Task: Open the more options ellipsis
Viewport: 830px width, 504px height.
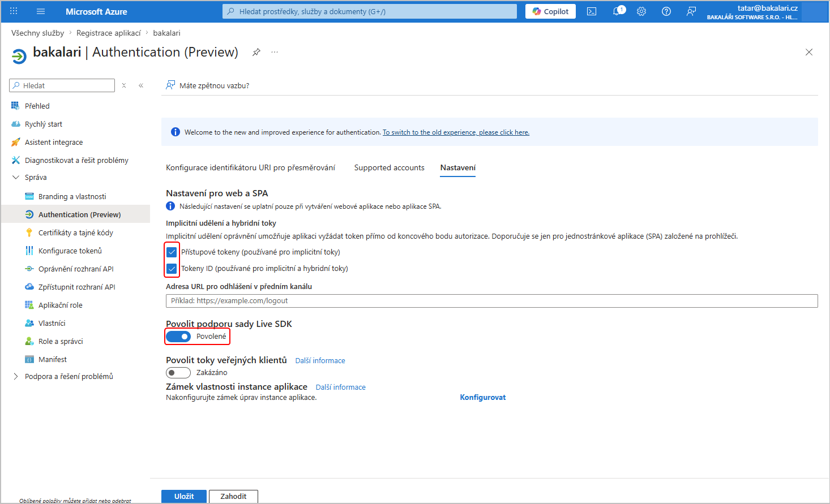Action: 275,52
